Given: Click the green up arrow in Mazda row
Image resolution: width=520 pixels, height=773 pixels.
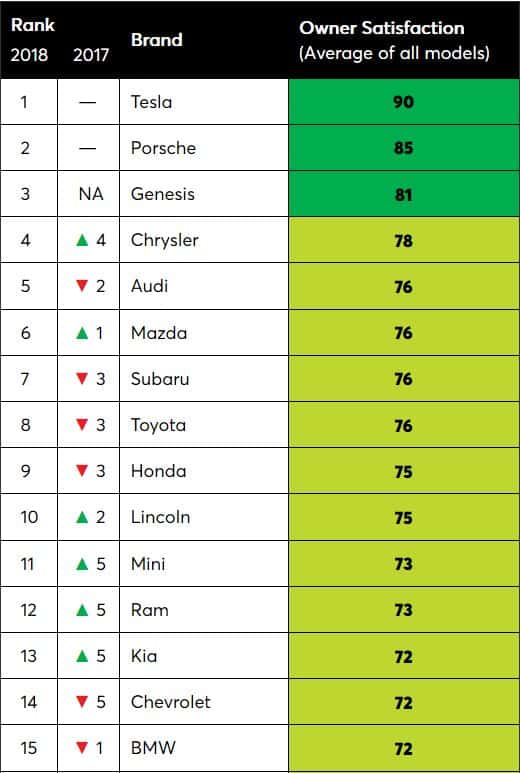Looking at the screenshot, I should click(82, 333).
